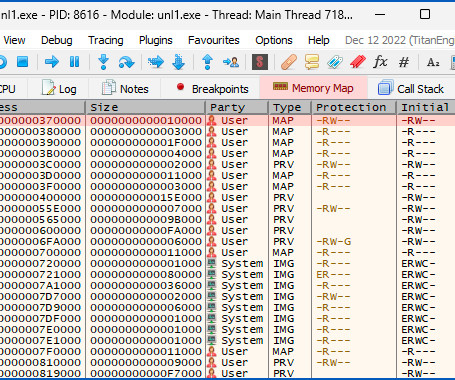This screenshot has width=455, height=380.
Task: Click protection value -RW-G
Action: point(334,241)
